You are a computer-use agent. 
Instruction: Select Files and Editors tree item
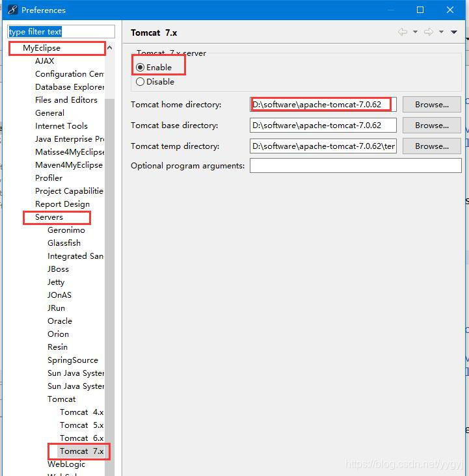point(66,100)
